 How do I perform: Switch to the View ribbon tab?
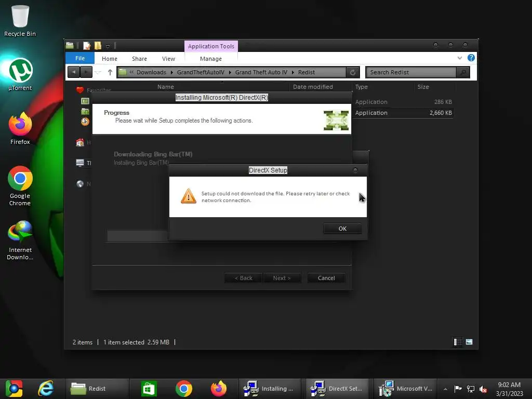[x=169, y=59]
